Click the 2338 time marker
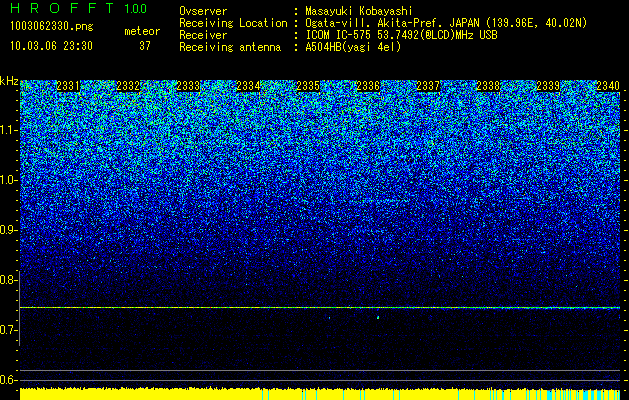The height and width of the screenshot is (400, 629). pos(488,86)
